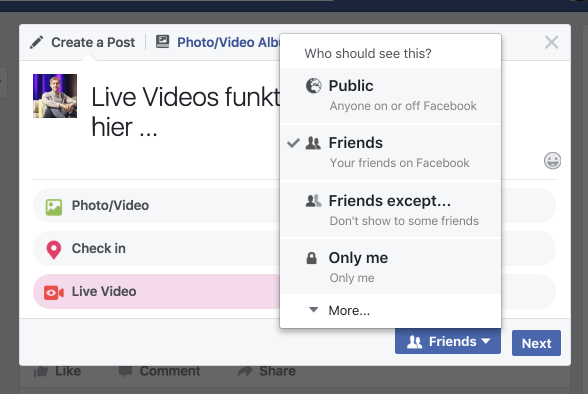588x394 pixels.
Task: Click the Photo/Video Album icon
Action: (162, 42)
